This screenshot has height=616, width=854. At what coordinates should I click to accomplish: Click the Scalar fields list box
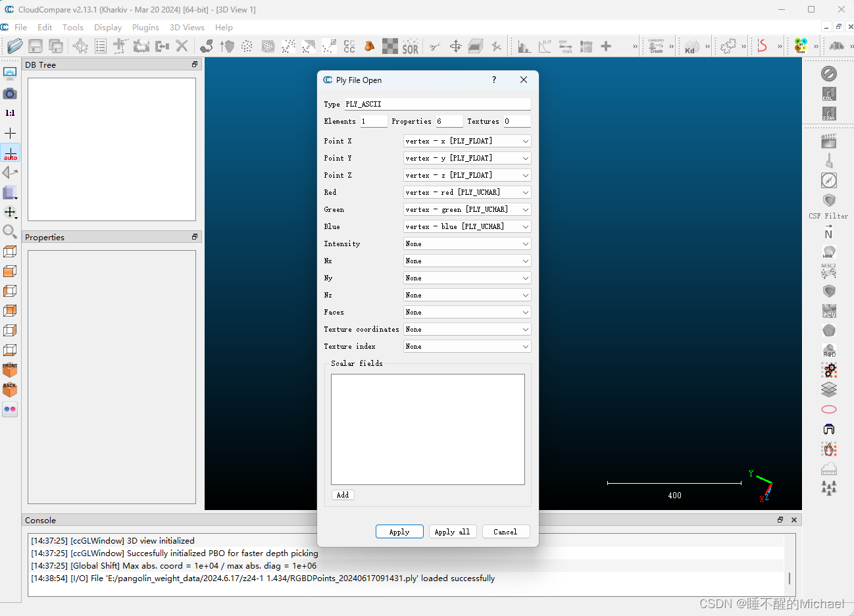coord(428,430)
